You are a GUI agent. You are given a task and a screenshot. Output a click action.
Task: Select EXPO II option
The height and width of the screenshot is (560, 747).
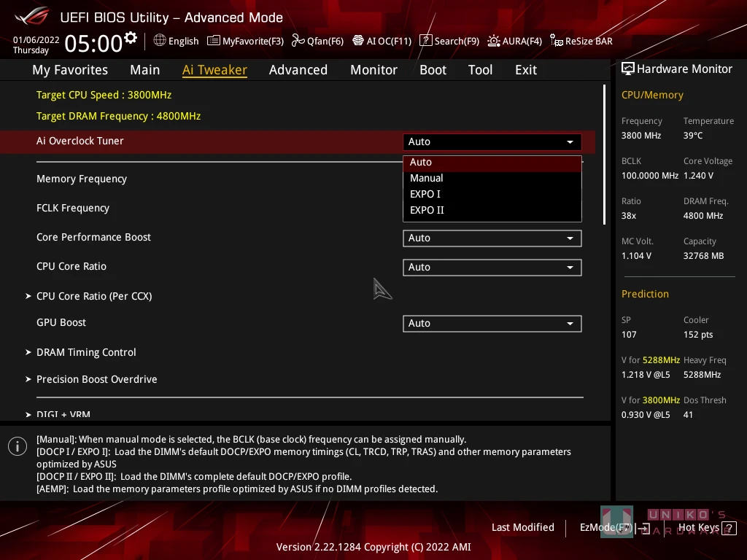[x=492, y=210]
